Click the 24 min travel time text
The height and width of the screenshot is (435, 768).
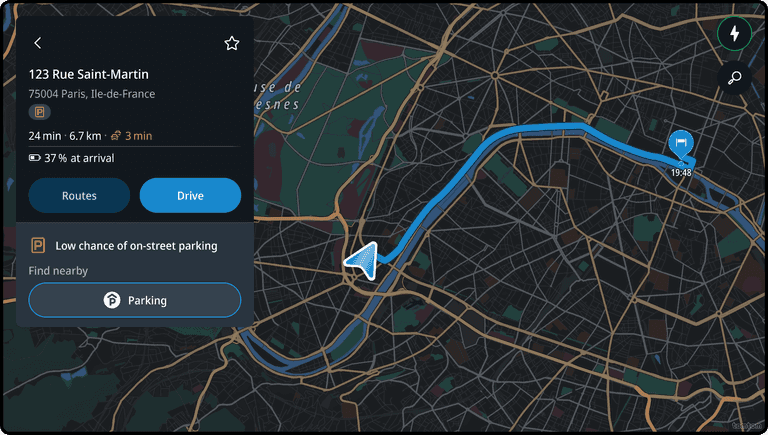(45, 136)
